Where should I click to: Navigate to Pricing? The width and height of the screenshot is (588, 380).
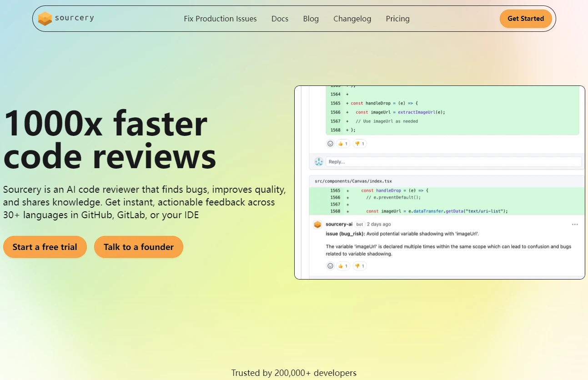click(397, 19)
